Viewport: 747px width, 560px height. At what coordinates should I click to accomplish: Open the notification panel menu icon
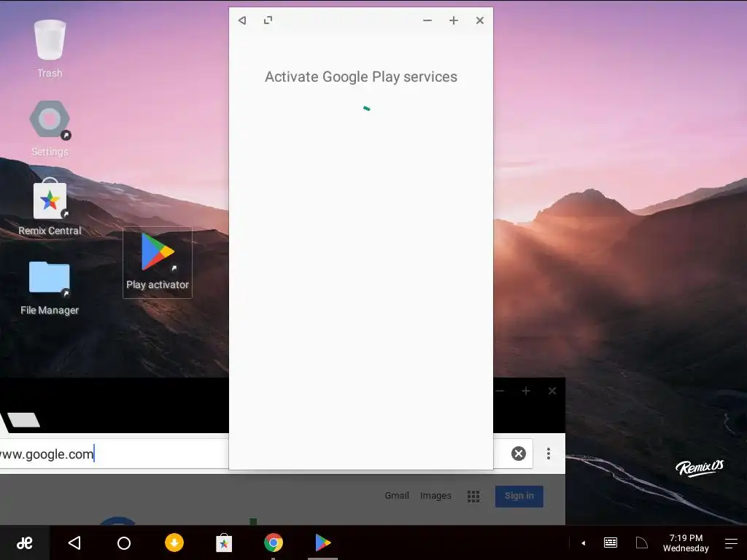pyautogui.click(x=731, y=542)
